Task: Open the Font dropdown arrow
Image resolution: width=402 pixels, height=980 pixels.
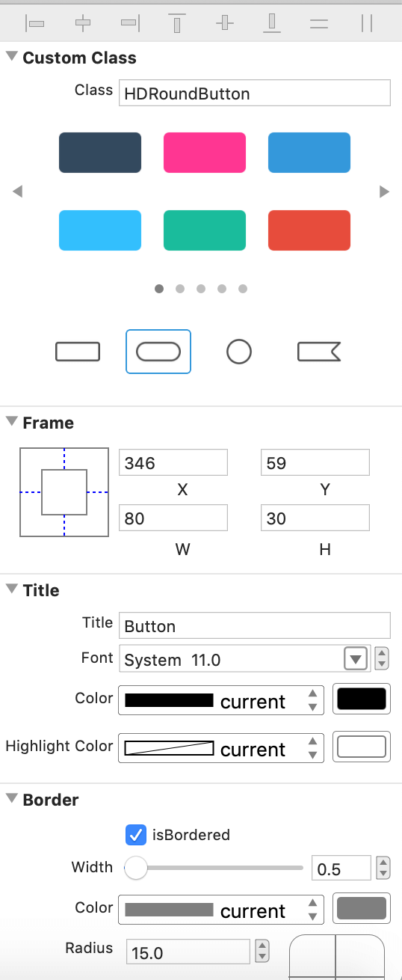Action: [x=355, y=659]
